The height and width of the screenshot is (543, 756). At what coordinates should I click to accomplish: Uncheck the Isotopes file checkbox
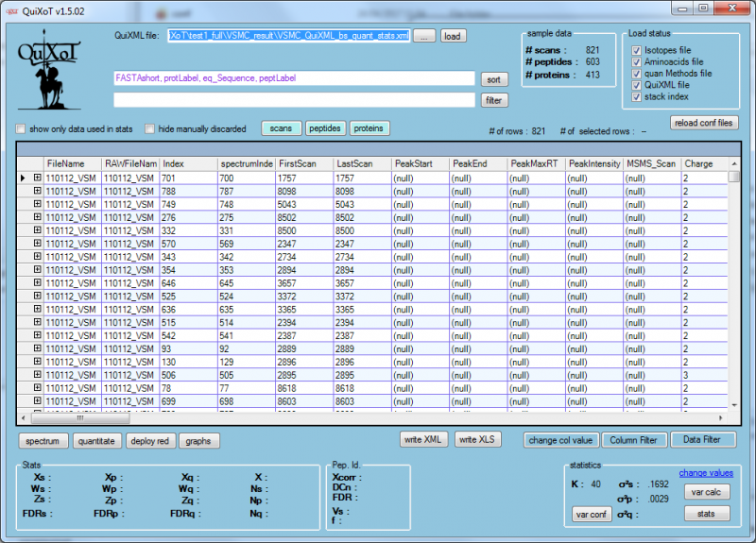[x=636, y=50]
